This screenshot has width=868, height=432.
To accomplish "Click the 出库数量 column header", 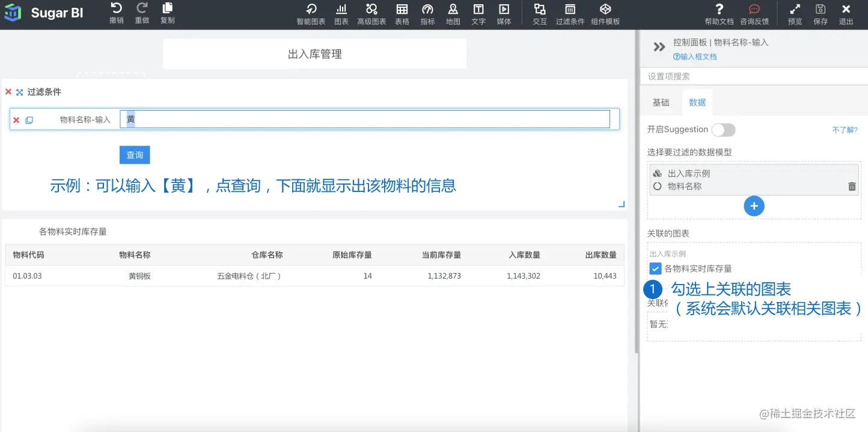I will click(x=601, y=255).
